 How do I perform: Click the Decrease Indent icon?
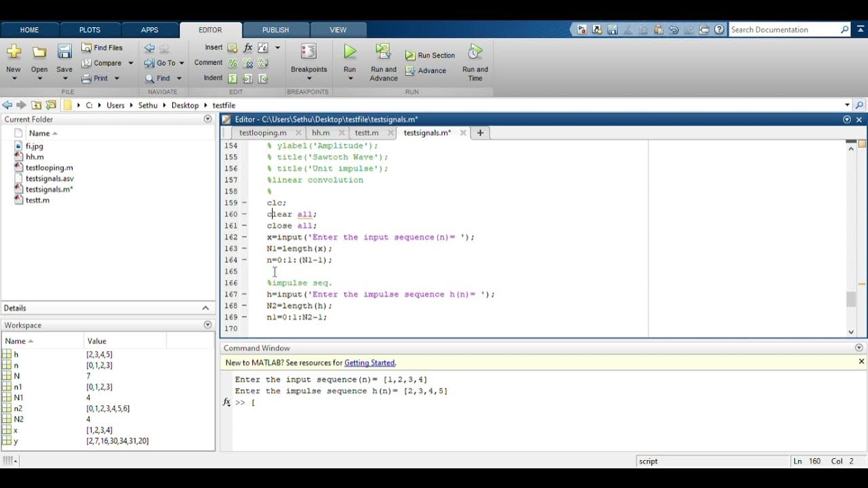coord(262,79)
